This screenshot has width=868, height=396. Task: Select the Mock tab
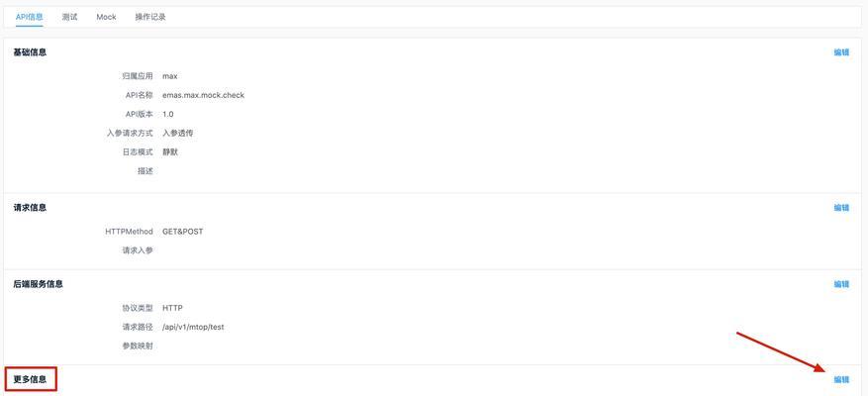tap(106, 17)
